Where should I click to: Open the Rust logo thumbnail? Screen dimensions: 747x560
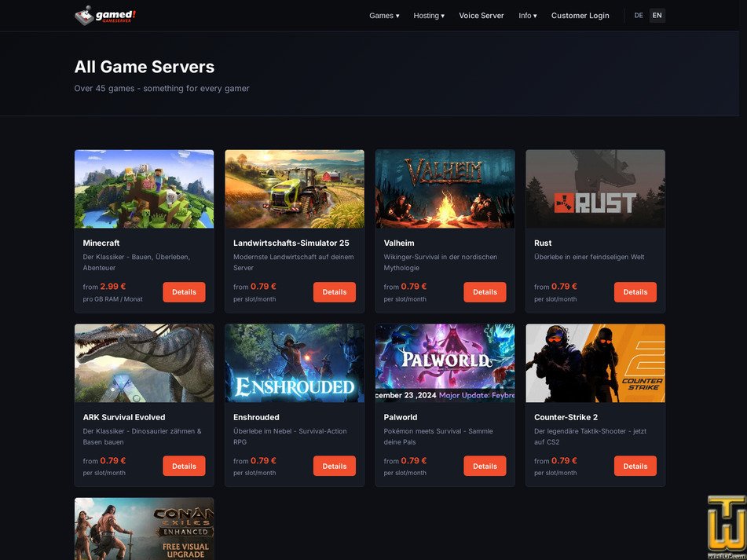(595, 189)
